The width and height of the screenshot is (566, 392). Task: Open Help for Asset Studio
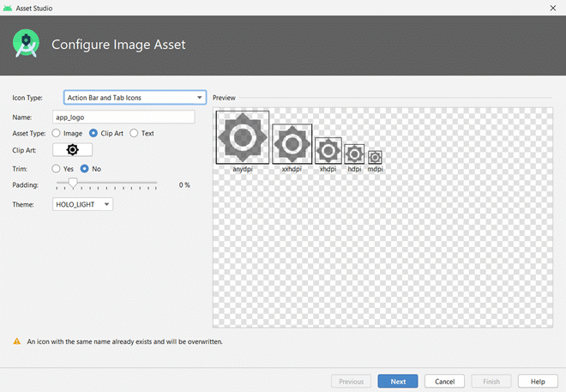[538, 381]
